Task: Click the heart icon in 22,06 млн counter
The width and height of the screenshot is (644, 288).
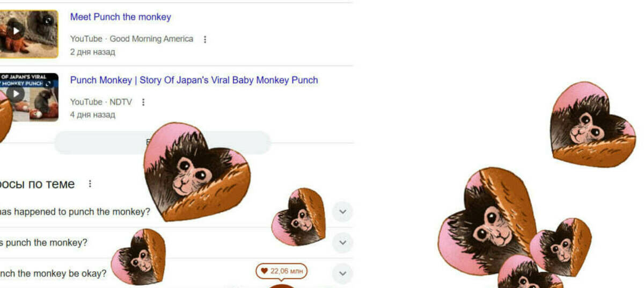Action: [x=264, y=271]
